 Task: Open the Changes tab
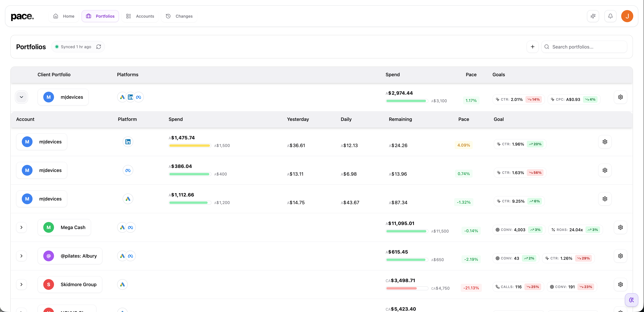coord(179,16)
